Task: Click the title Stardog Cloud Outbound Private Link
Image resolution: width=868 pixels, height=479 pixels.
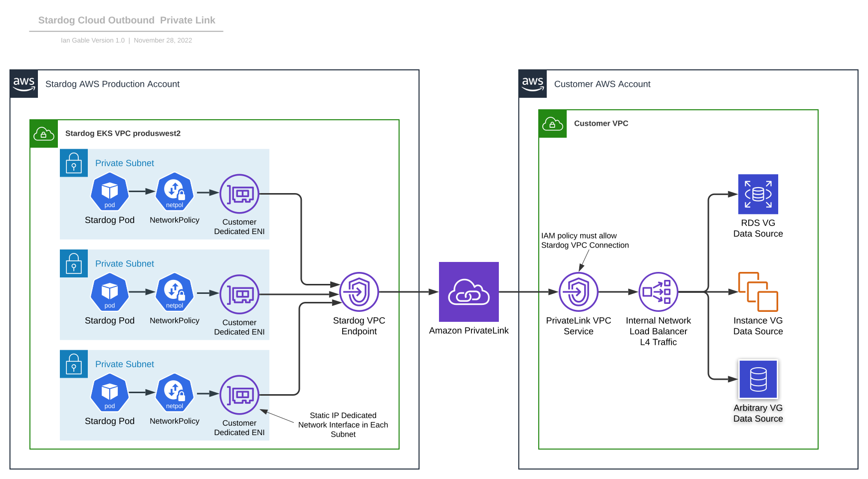Action: click(127, 20)
